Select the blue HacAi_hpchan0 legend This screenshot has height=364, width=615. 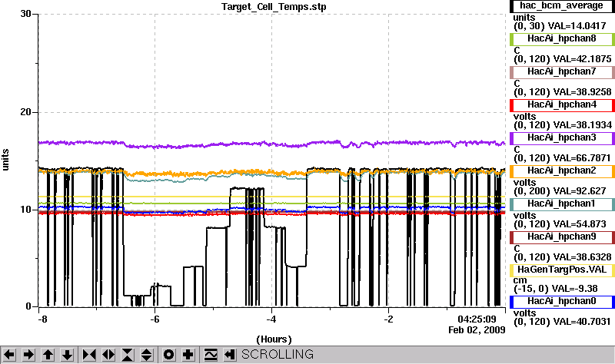click(x=562, y=301)
